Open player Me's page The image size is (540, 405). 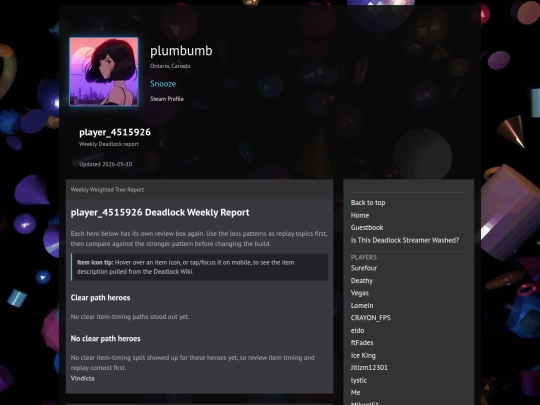tap(355, 393)
